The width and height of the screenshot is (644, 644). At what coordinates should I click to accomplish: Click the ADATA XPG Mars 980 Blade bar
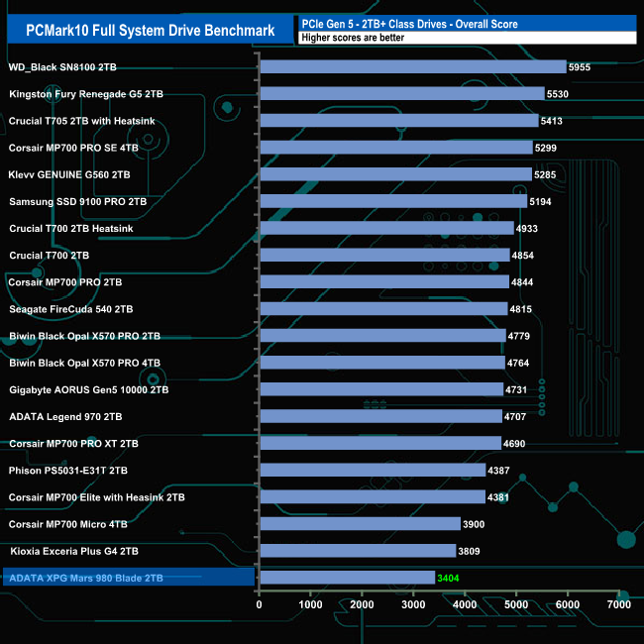[x=348, y=578]
